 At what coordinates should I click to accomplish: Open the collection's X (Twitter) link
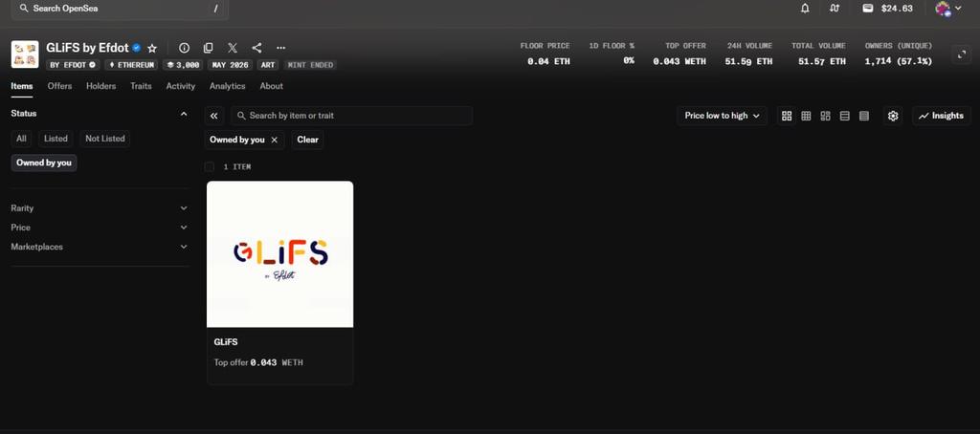click(x=233, y=48)
